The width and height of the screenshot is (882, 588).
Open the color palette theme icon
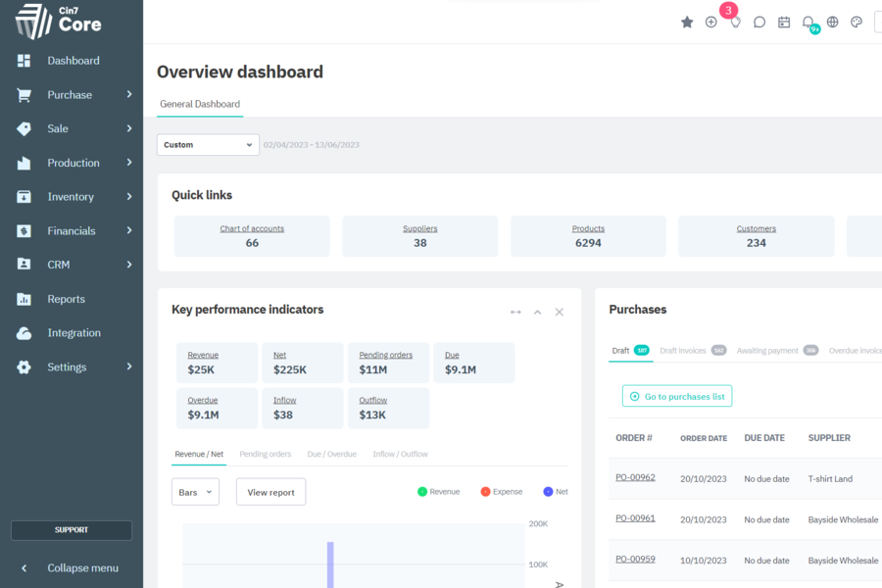pos(857,22)
